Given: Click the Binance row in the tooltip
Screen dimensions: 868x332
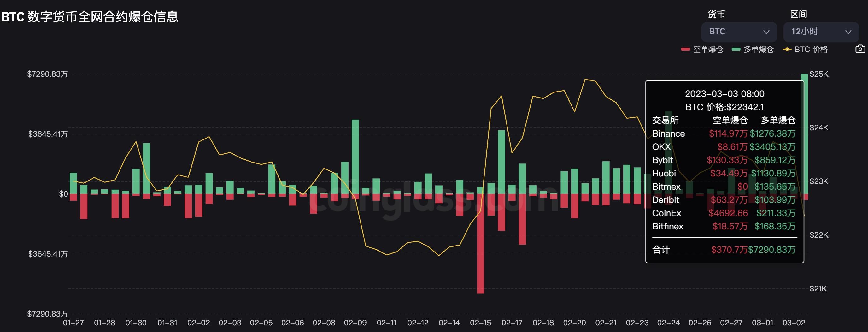Looking at the screenshot, I should 724,133.
